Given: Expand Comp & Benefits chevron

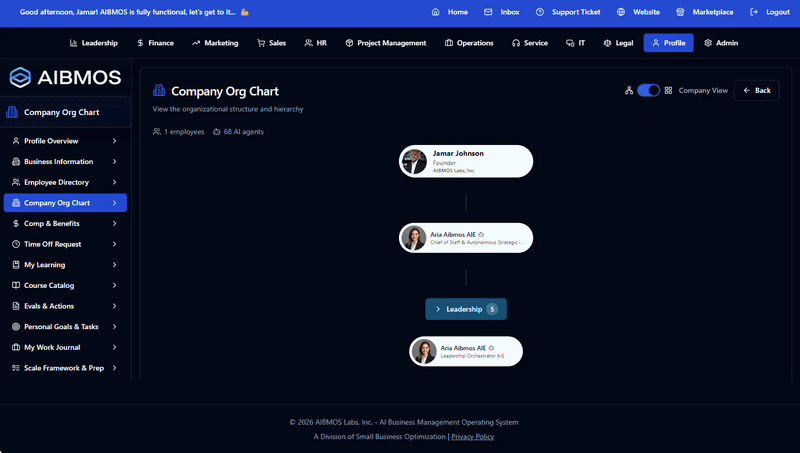Looking at the screenshot, I should [x=114, y=223].
